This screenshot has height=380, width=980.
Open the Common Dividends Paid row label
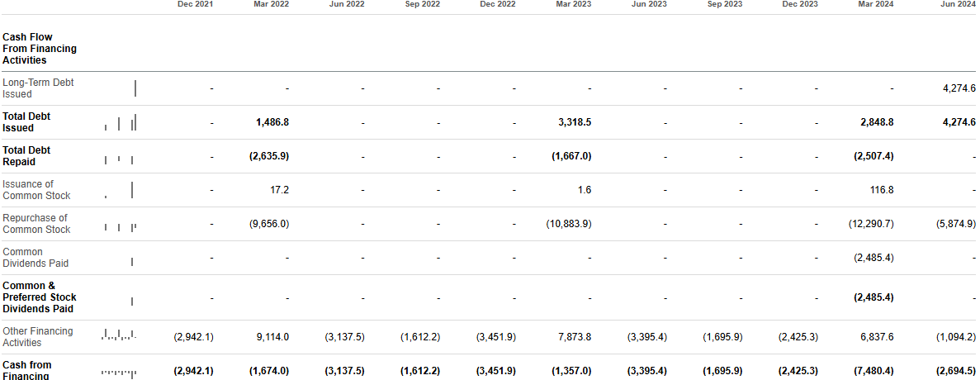(x=36, y=258)
